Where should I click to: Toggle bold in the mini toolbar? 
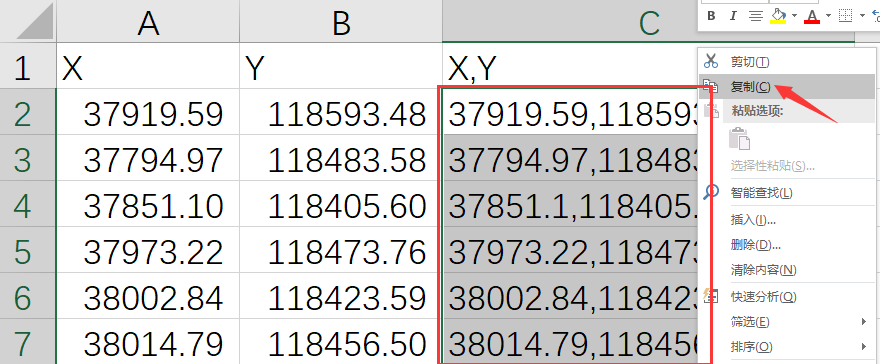pyautogui.click(x=711, y=16)
